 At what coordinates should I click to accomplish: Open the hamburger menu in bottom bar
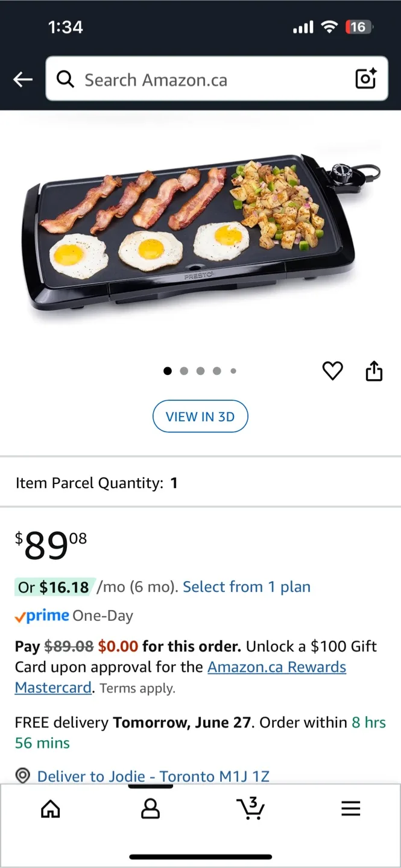tap(350, 809)
